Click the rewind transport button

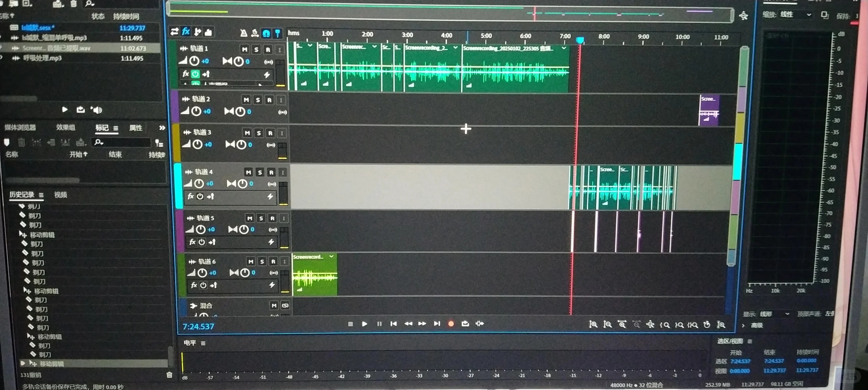pyautogui.click(x=408, y=324)
